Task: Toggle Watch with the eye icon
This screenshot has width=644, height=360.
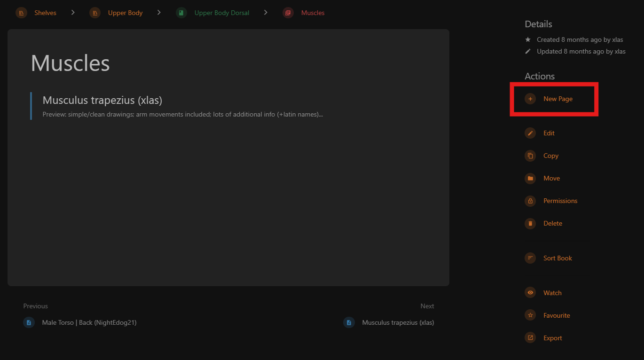Action: click(x=530, y=293)
